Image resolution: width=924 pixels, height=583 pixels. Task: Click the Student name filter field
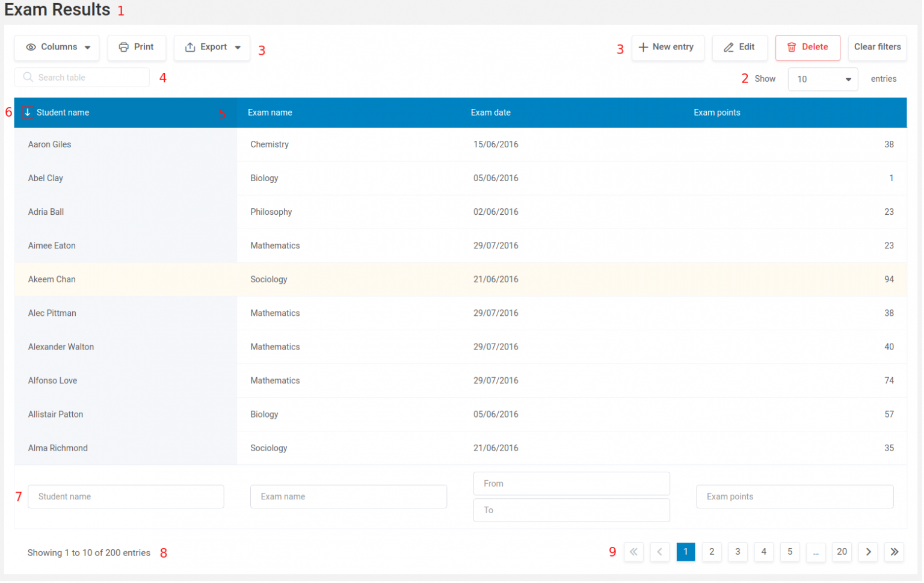[x=126, y=496]
